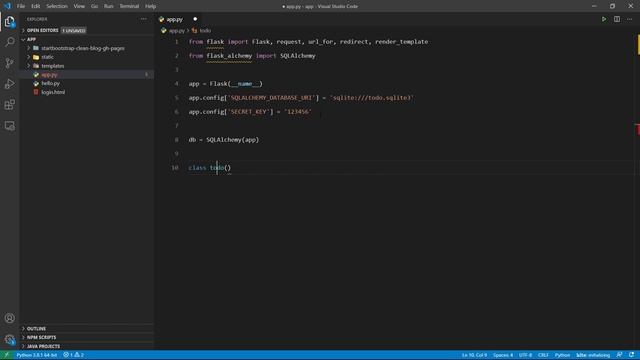Image resolution: width=640 pixels, height=360 pixels.
Task: Open the Extensions view
Action: [x=9, y=104]
